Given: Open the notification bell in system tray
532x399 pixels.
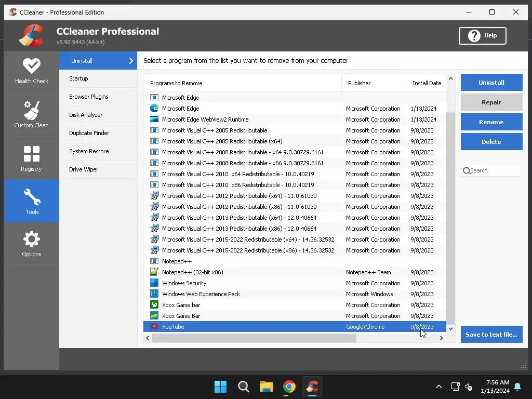Looking at the screenshot, I should click(518, 387).
